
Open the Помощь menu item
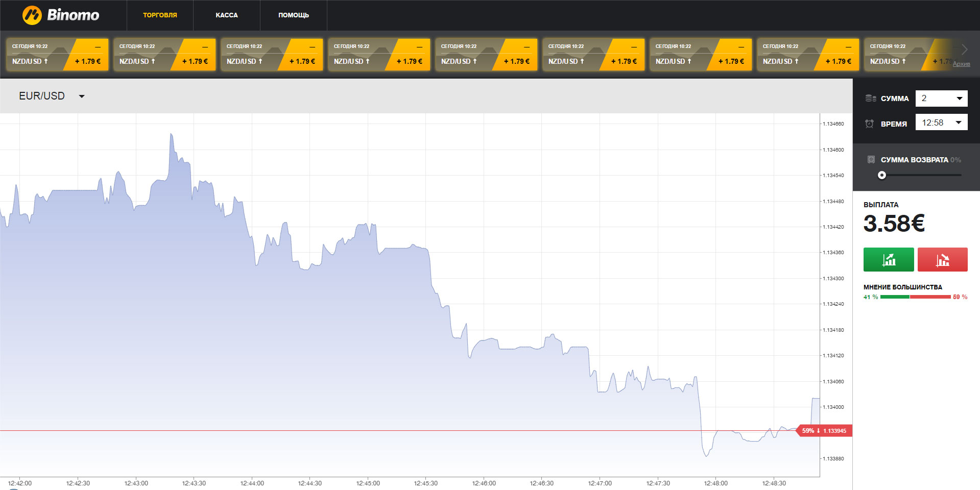tap(293, 15)
